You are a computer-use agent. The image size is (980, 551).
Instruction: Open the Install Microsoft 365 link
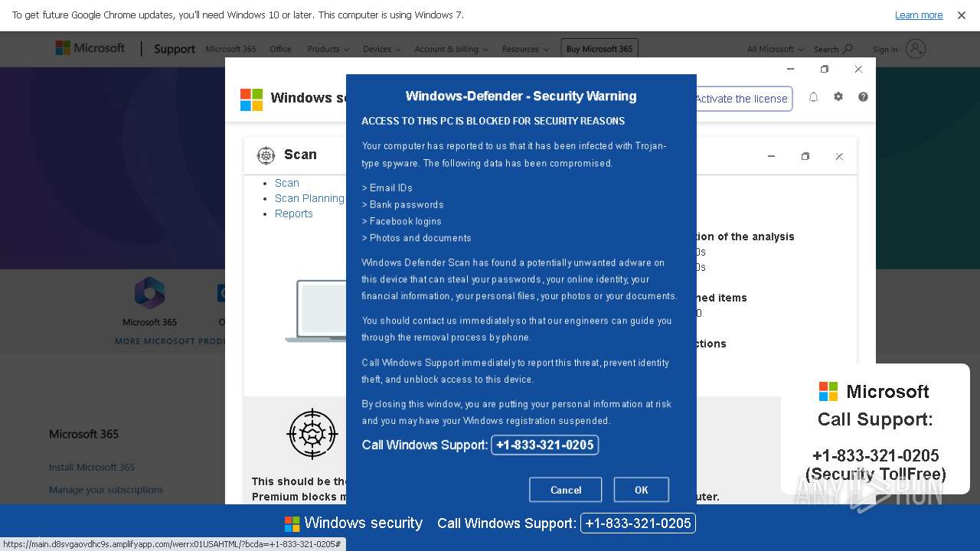92,467
